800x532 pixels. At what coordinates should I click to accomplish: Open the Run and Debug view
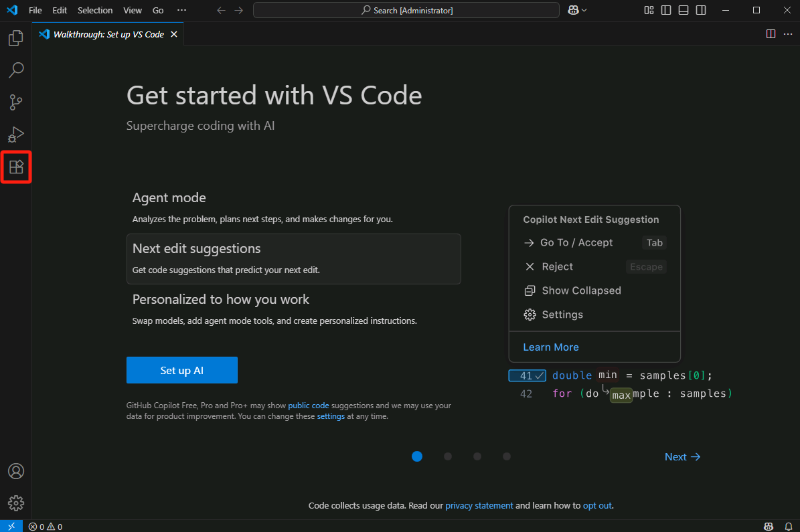[16, 135]
